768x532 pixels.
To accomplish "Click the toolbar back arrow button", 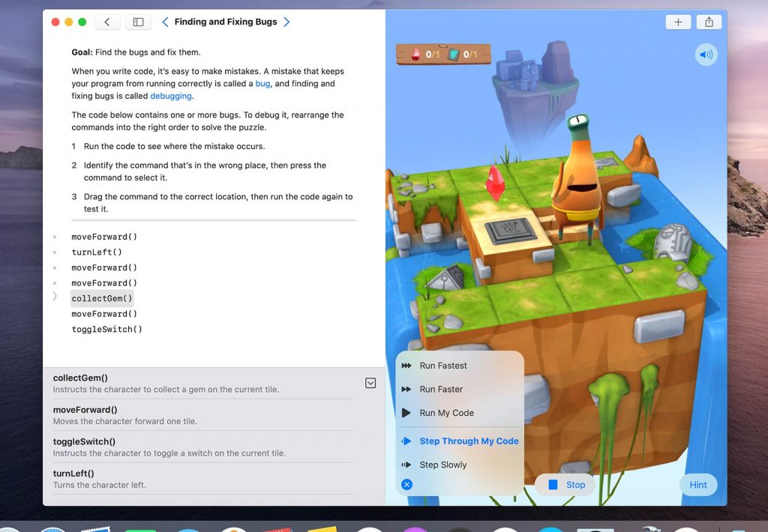I will click(107, 22).
